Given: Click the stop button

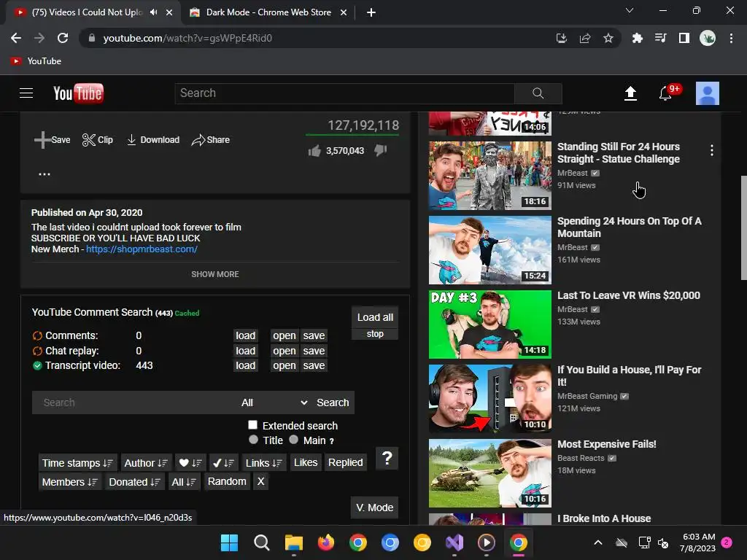Looking at the screenshot, I should pyautogui.click(x=375, y=334).
